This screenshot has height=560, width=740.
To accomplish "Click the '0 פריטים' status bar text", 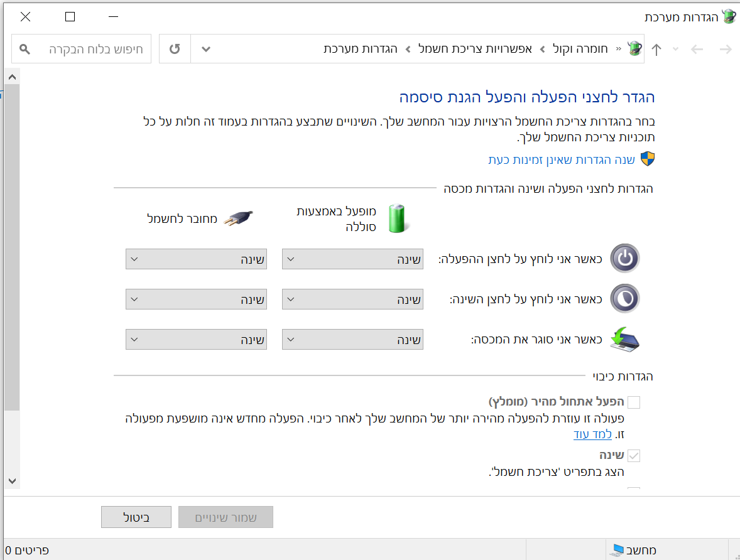I will [x=27, y=550].
